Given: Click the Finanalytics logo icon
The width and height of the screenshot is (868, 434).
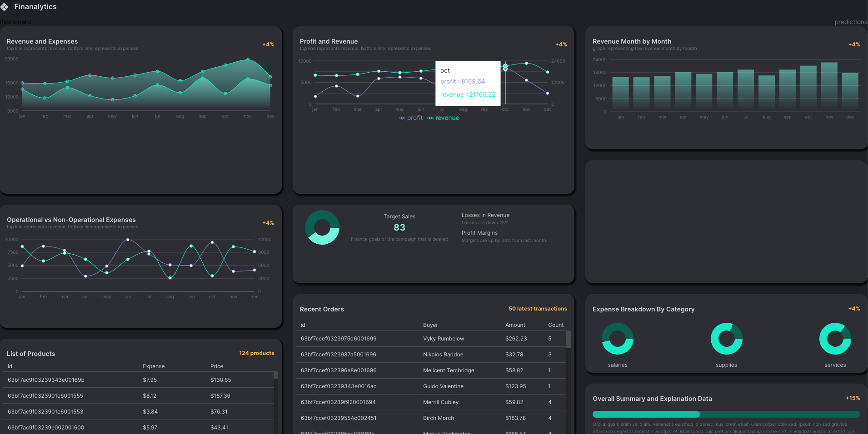Looking at the screenshot, I should (5, 7).
